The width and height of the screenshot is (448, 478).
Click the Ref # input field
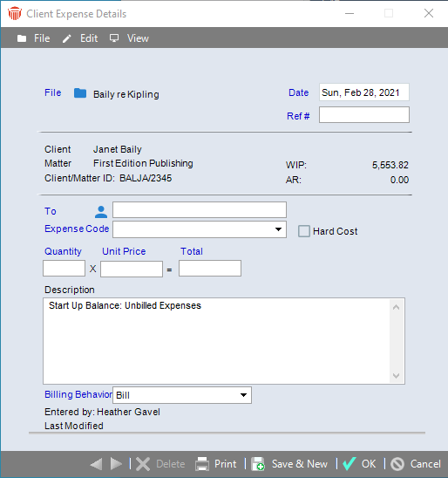click(x=364, y=115)
